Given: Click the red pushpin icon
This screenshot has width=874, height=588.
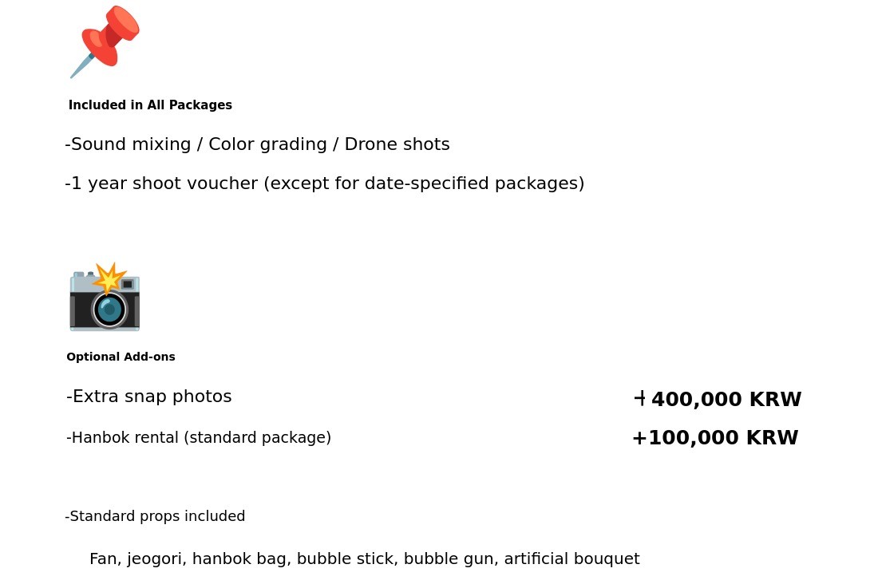Looking at the screenshot, I should (x=106, y=40).
